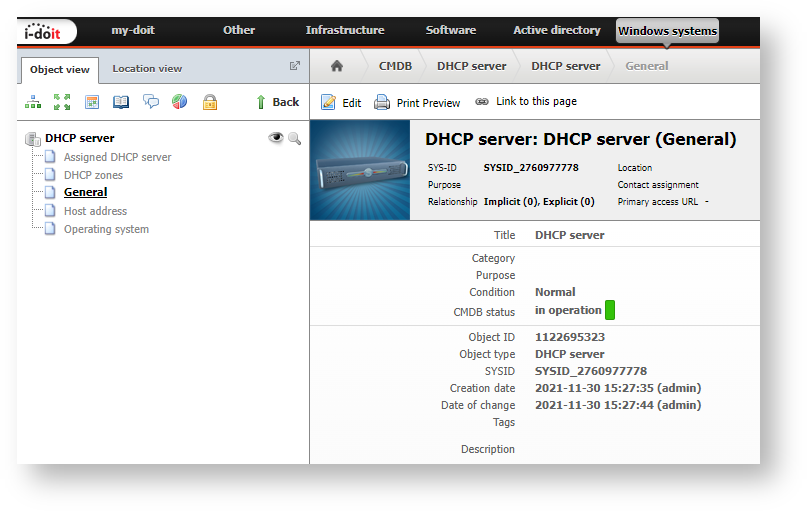Click the padlock lock icon
Image resolution: width=808 pixels, height=512 pixels.
210,102
